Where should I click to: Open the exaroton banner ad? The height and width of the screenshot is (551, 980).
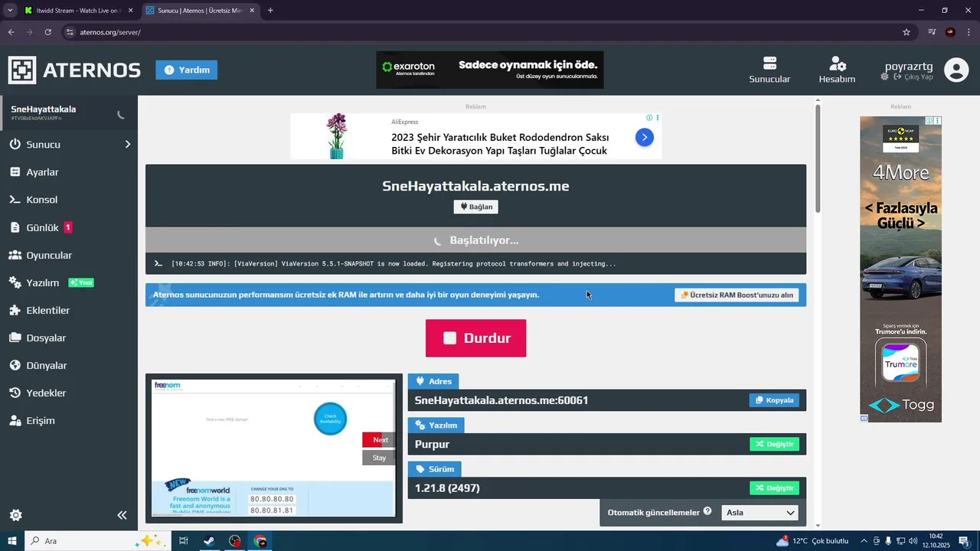point(490,70)
